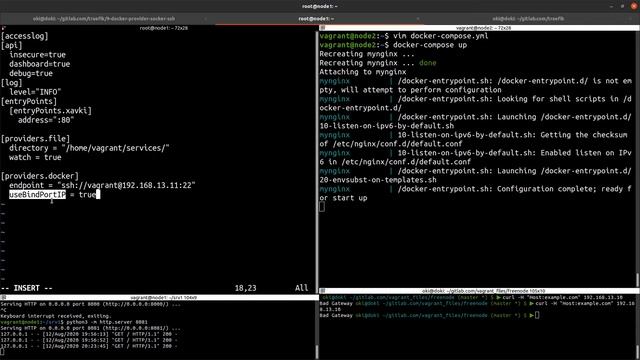Maximize the root@node1 terminal window
Image resolution: width=640 pixels, height=360 pixels.
coord(622,6)
